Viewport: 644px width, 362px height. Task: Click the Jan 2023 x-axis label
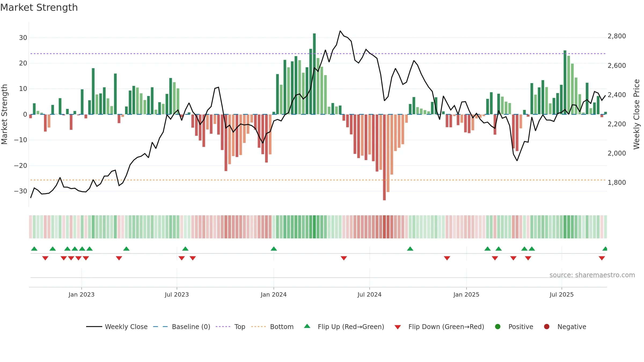pos(81,294)
